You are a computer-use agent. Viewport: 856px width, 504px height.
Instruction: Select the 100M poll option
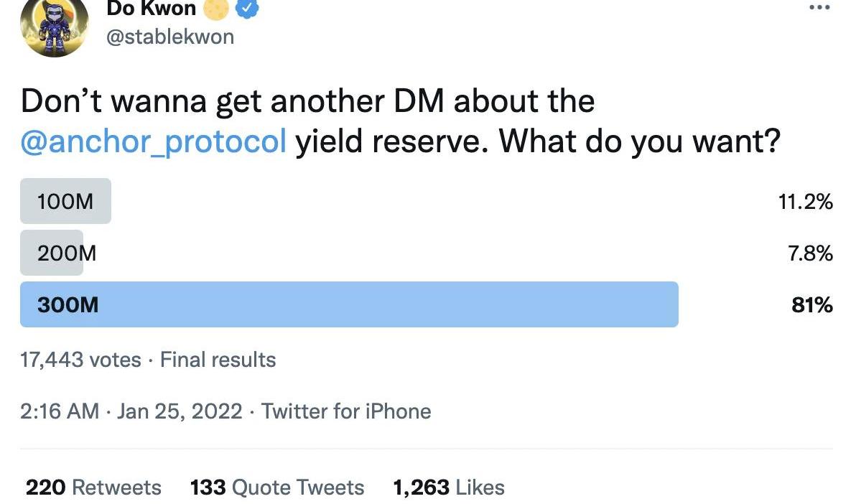65,202
